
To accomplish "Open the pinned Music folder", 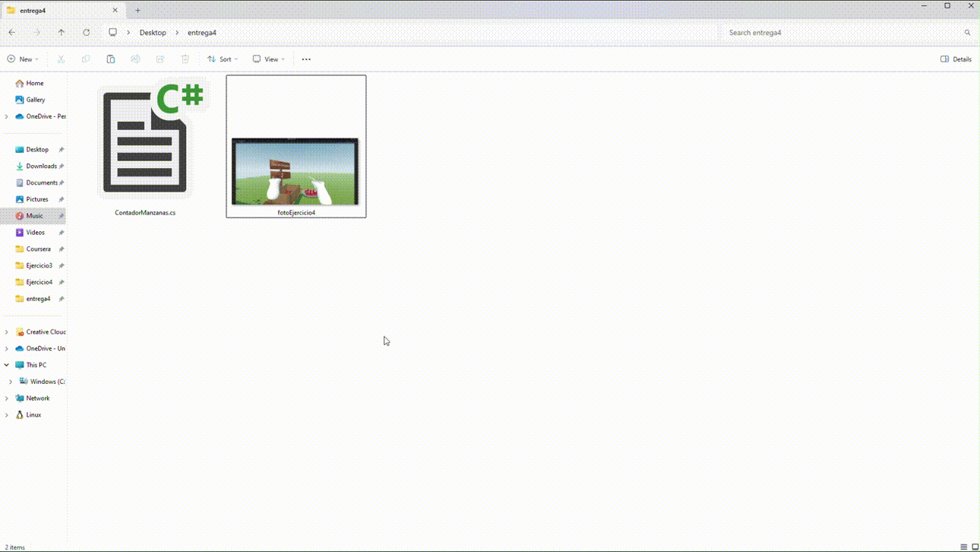I will 33,216.
